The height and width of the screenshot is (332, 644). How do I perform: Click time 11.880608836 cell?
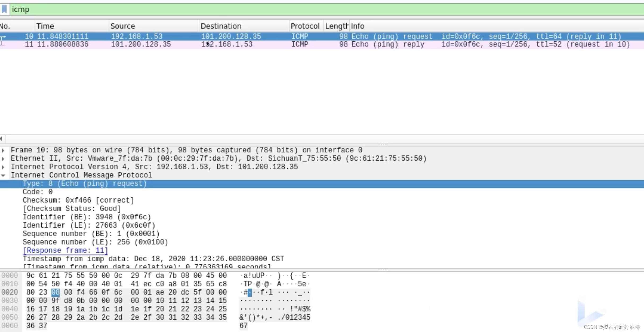click(63, 44)
